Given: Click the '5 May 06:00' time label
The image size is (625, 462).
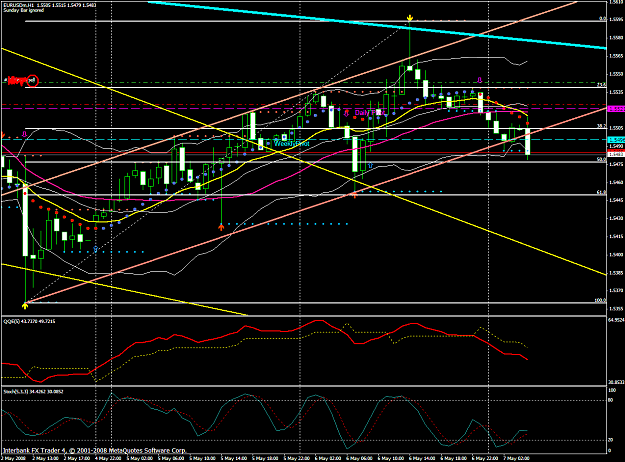Looking at the screenshot, I should click(x=171, y=458).
